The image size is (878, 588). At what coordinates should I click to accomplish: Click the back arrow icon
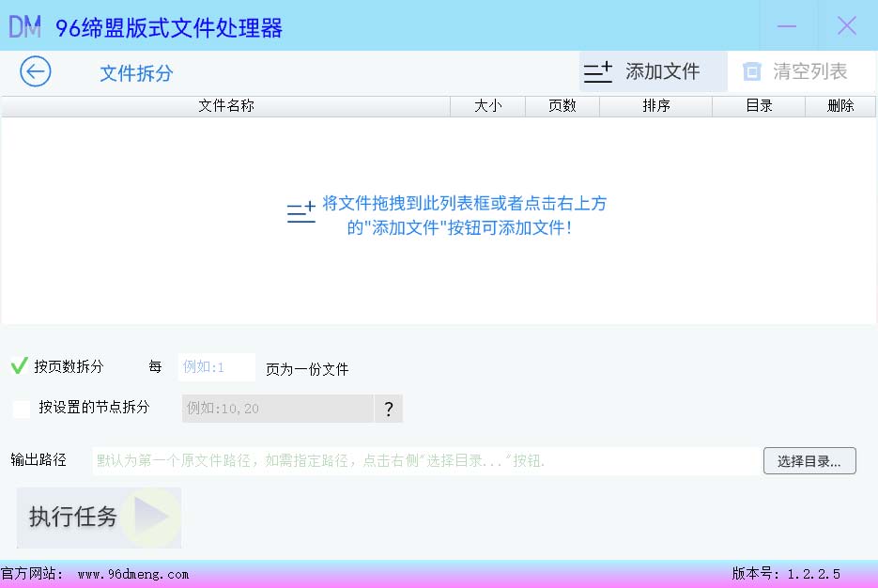coord(36,71)
